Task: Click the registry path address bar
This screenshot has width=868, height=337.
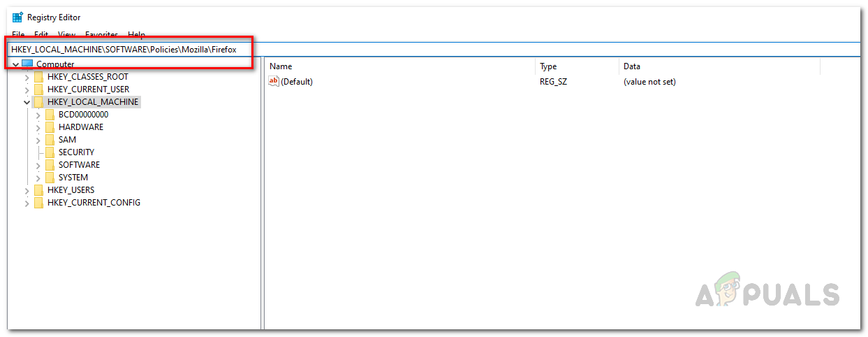Action: pyautogui.click(x=433, y=50)
